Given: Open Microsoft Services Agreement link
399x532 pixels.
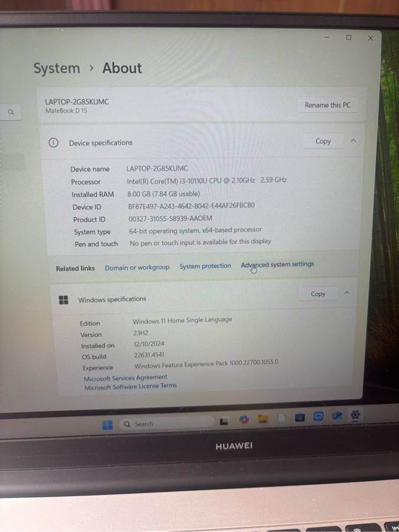Looking at the screenshot, I should (125, 378).
